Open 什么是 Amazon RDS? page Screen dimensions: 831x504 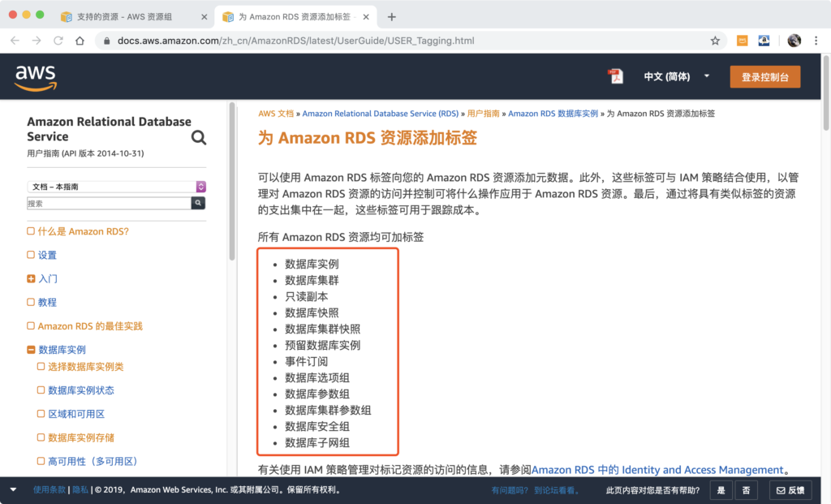click(x=84, y=231)
